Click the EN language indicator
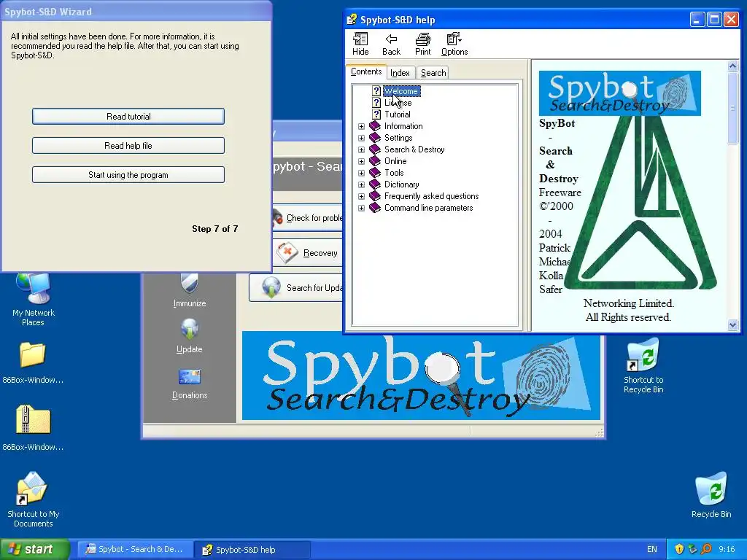The image size is (747, 560). point(651,549)
